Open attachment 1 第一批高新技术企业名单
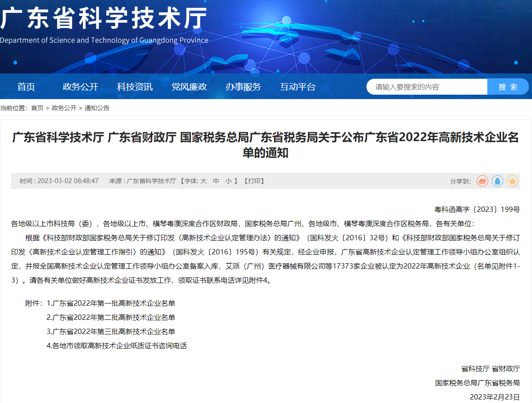The image size is (532, 403). tap(114, 303)
